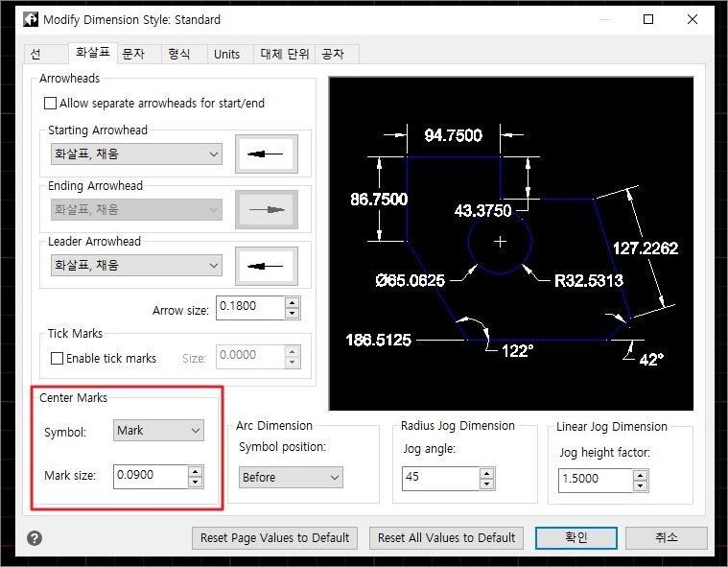The image size is (728, 567).
Task: Click the dimension preview image
Action: coord(511,244)
